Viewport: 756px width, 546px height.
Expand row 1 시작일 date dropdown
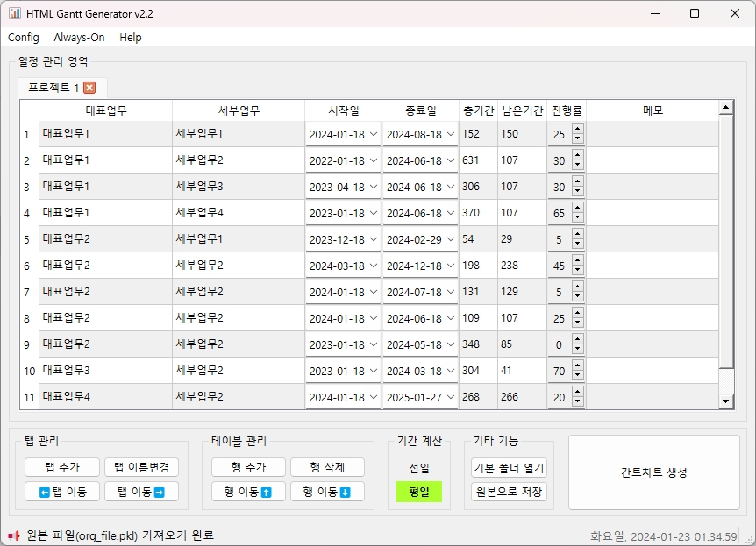tap(374, 134)
